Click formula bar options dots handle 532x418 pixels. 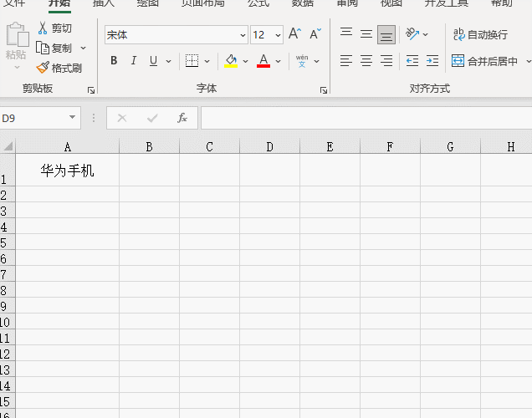tap(94, 118)
